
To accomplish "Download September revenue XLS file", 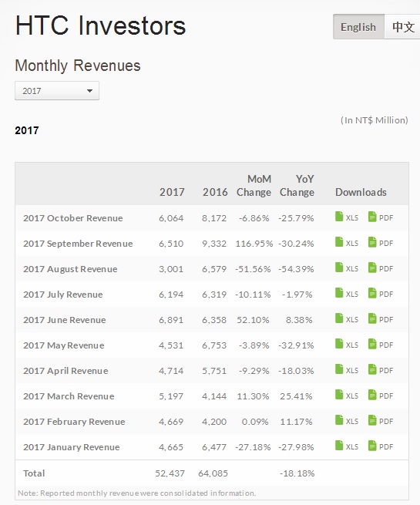I will click(347, 243).
